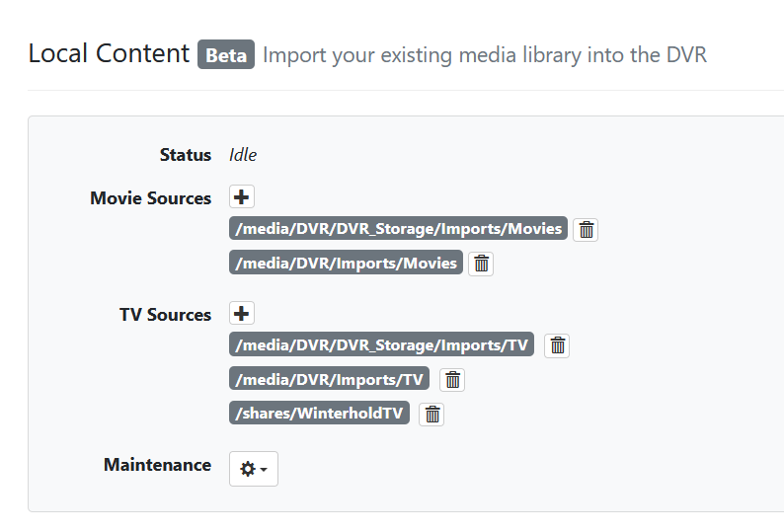Click the /shares/WinterholdTV path badge
Viewport: 784px width, 532px height.
coord(319,413)
